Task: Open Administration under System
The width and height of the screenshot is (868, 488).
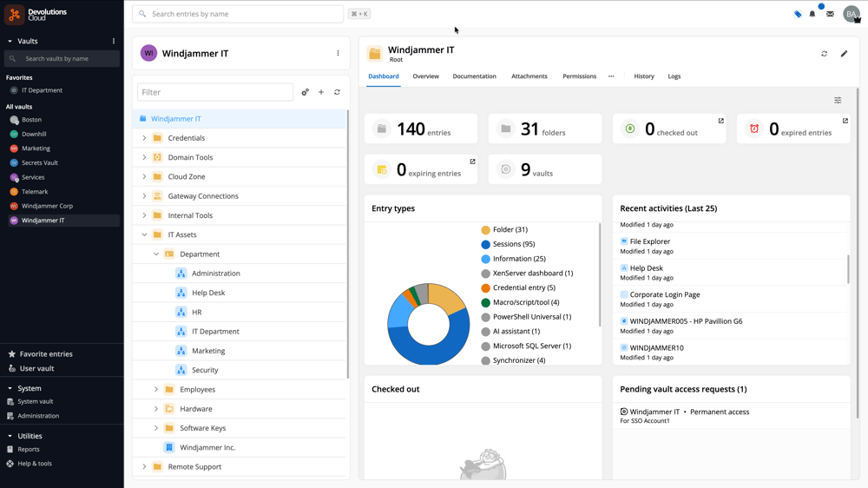Action: 38,416
